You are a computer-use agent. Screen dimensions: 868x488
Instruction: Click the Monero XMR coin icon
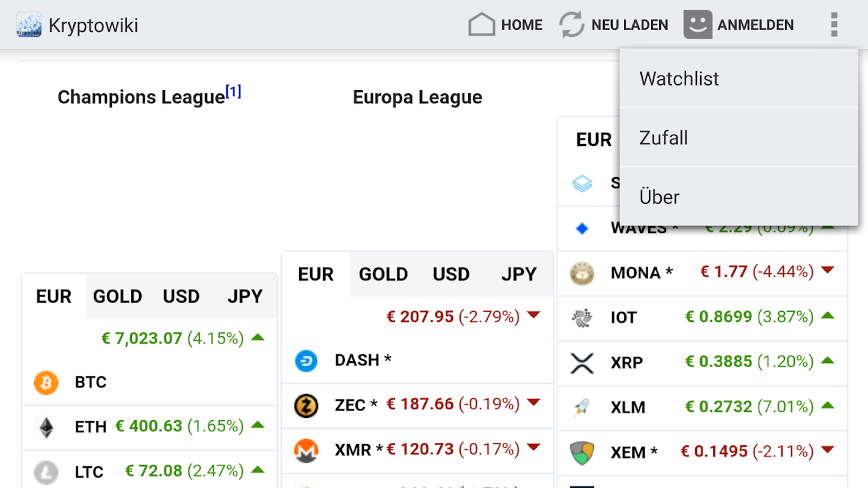[x=306, y=450]
